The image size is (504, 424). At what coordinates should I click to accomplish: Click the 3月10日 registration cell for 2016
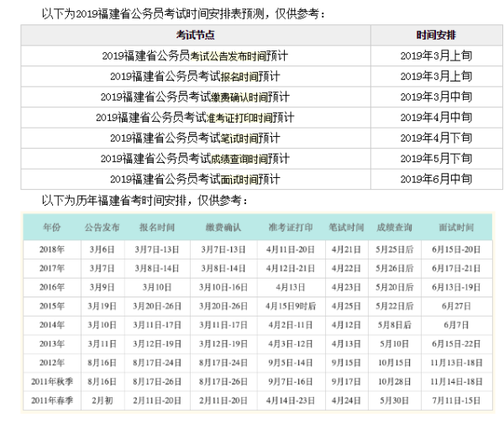point(157,287)
